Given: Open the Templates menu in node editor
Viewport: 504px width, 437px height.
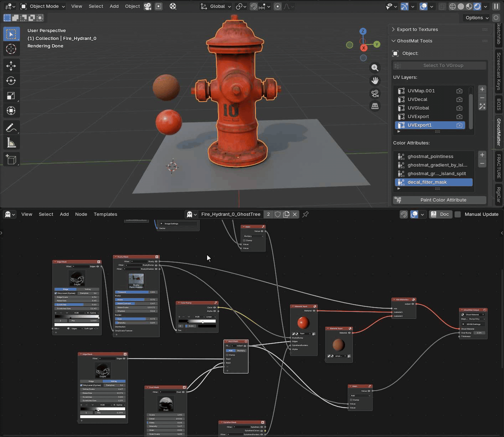Looking at the screenshot, I should coord(105,214).
